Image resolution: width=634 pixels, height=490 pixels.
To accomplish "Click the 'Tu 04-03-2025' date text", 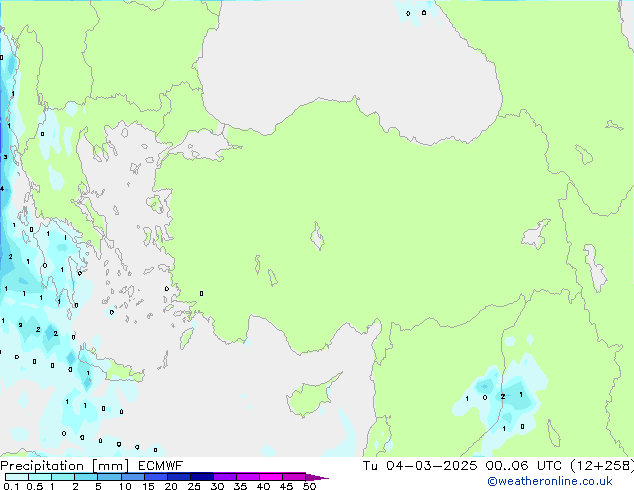I will pos(420,466).
